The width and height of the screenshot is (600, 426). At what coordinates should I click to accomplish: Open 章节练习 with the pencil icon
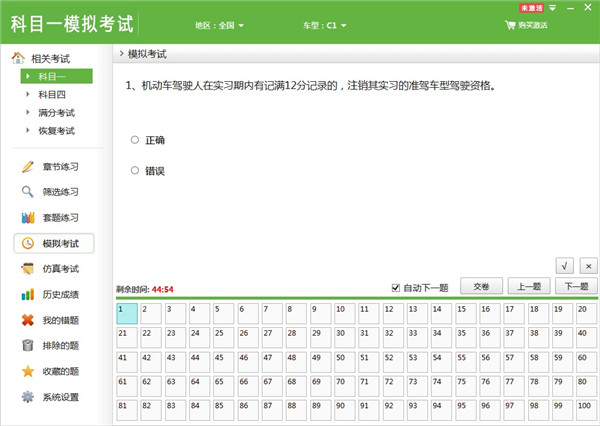28,166
